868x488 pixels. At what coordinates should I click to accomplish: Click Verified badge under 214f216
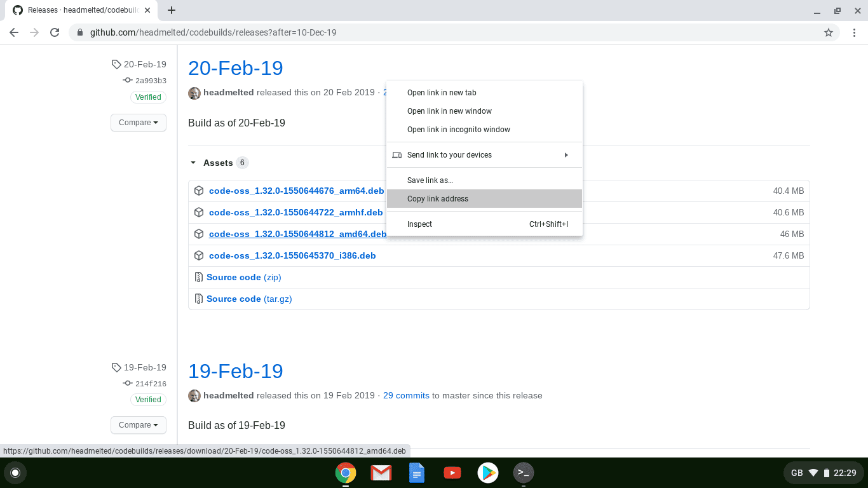point(148,400)
